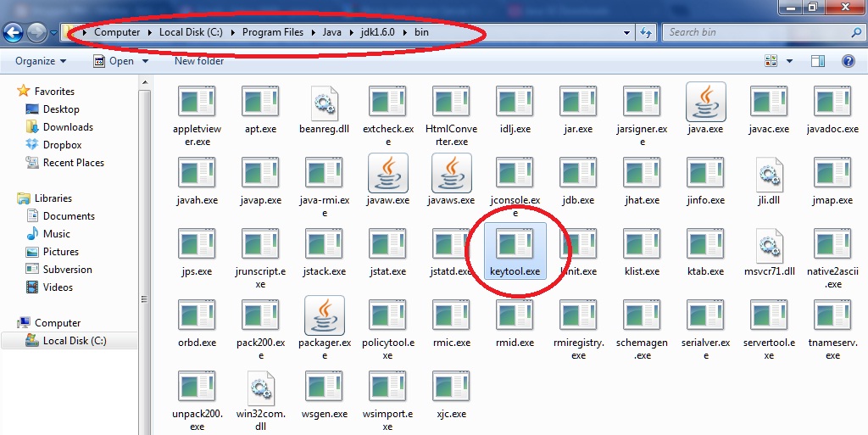The height and width of the screenshot is (435, 868).
Task: Select the wsimport.exe file
Action: point(388,401)
